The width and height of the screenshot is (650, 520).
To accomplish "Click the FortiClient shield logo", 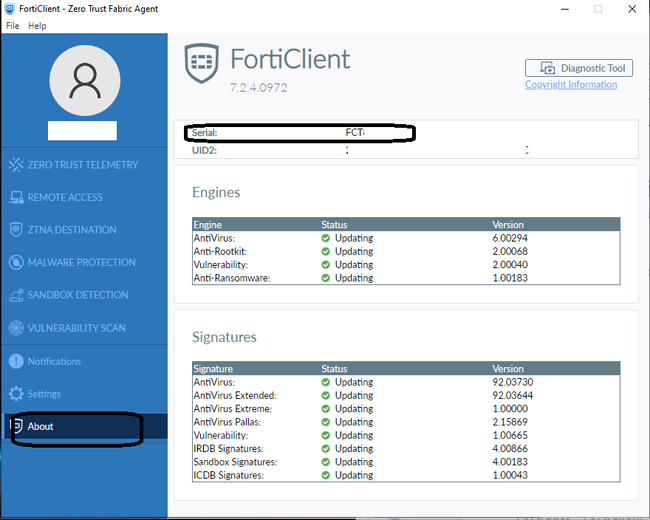I will point(201,63).
